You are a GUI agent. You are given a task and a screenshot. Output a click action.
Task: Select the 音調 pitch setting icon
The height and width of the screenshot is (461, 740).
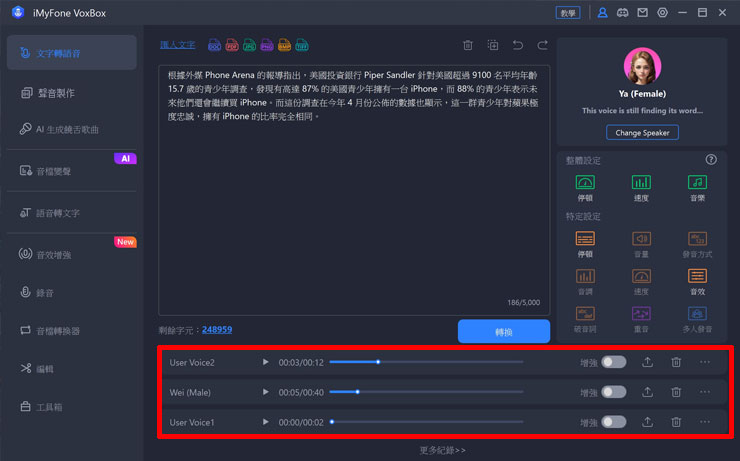[585, 282]
